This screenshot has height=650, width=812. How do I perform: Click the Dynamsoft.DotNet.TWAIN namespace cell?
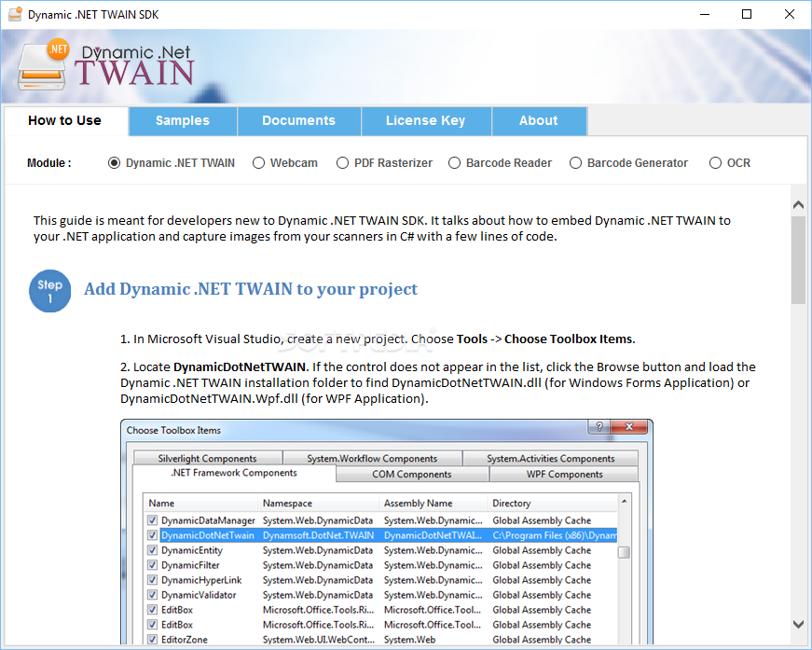coord(318,535)
